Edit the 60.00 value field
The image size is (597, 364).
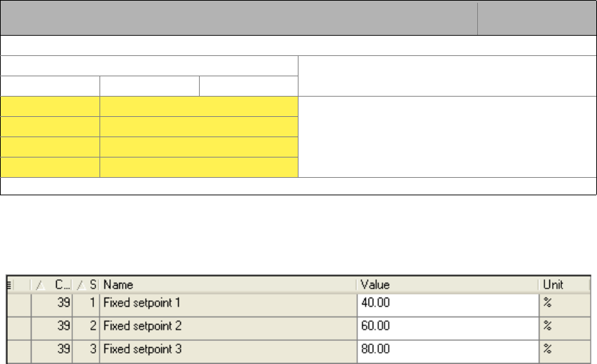coord(448,328)
